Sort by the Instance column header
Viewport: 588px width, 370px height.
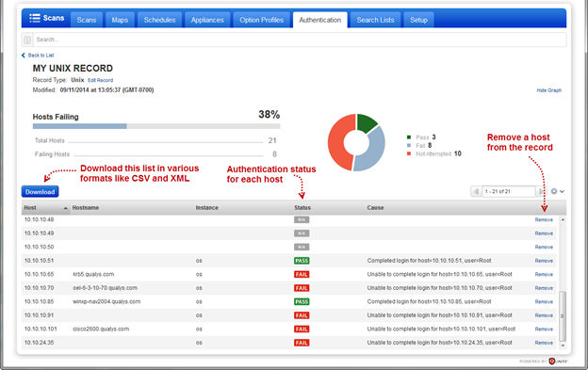(207, 208)
